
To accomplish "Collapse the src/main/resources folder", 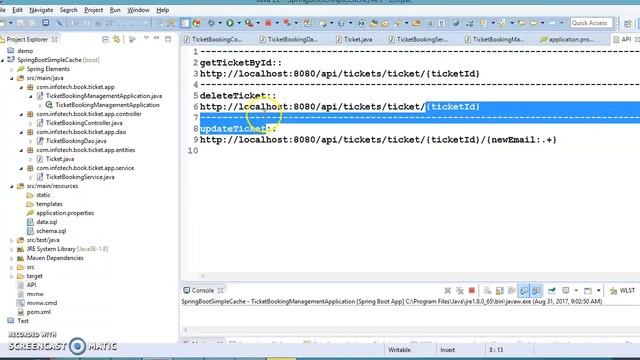I will [x=12, y=186].
